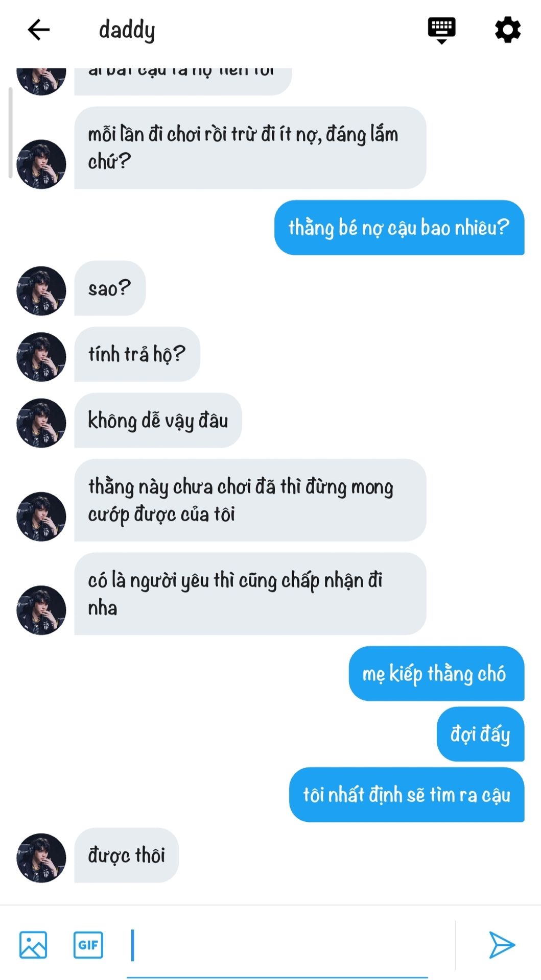Tap the 'được thôi' received message
541x980 pixels.
[x=126, y=855]
